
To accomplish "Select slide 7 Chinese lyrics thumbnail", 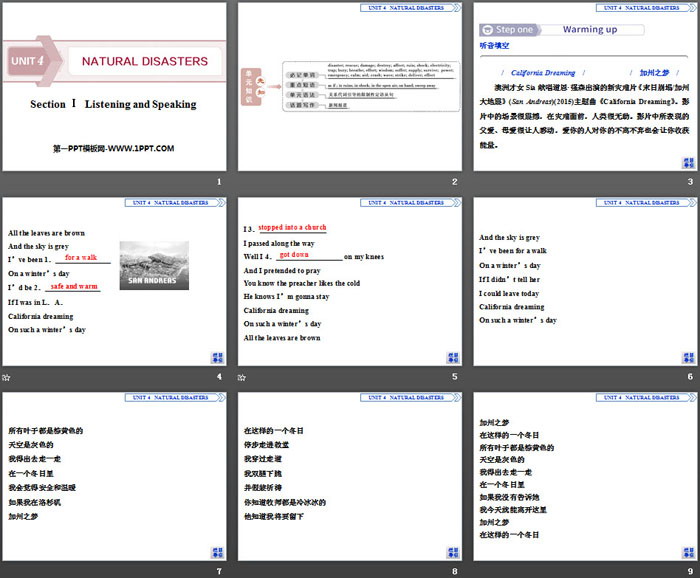I will tap(114, 476).
